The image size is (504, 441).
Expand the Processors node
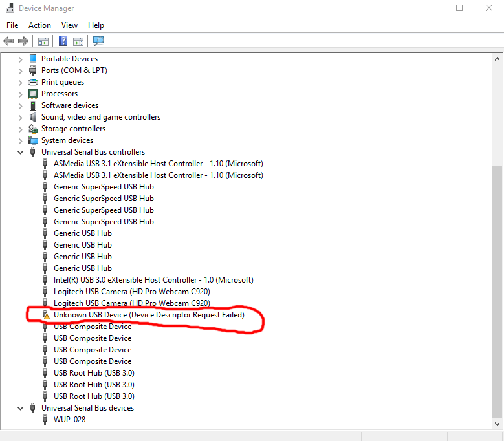click(20, 94)
